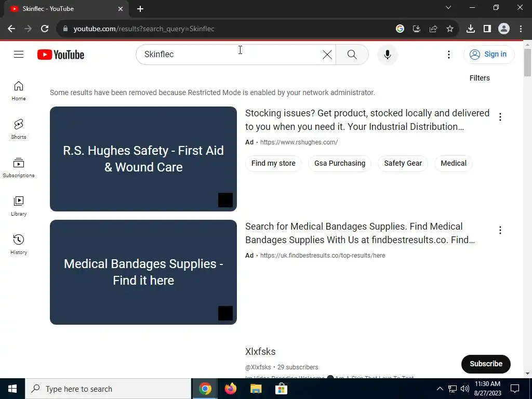
Task: Open Search for Medical Bandages Supplies title
Action: click(360, 233)
